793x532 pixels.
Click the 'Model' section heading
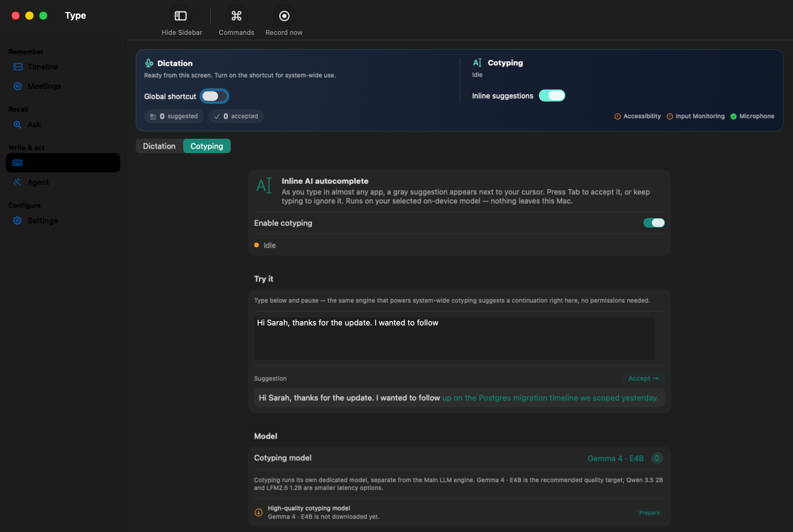click(x=266, y=436)
